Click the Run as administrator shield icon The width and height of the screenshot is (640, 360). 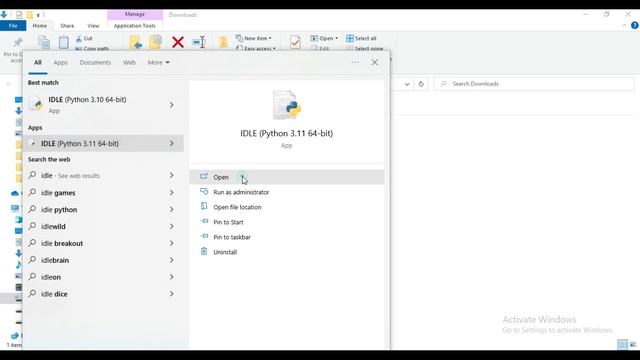(204, 191)
